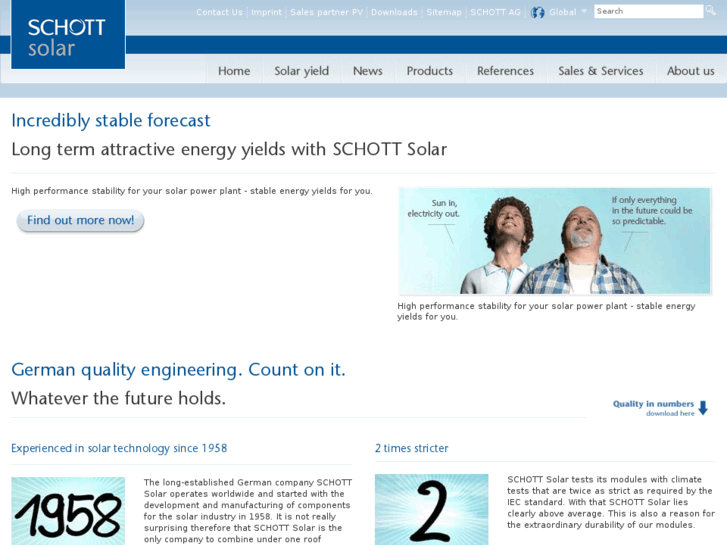Image resolution: width=727 pixels, height=545 pixels.
Task: Open Sales & Services menu
Action: pyautogui.click(x=601, y=71)
